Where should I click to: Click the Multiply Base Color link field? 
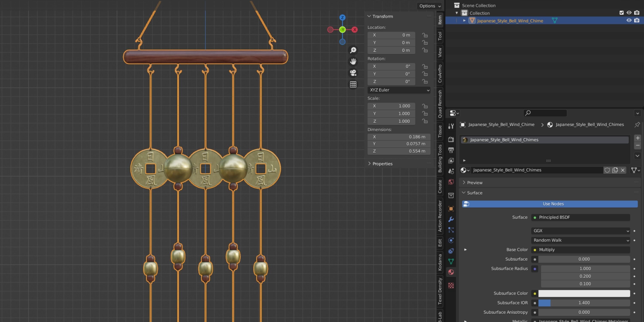click(x=580, y=250)
